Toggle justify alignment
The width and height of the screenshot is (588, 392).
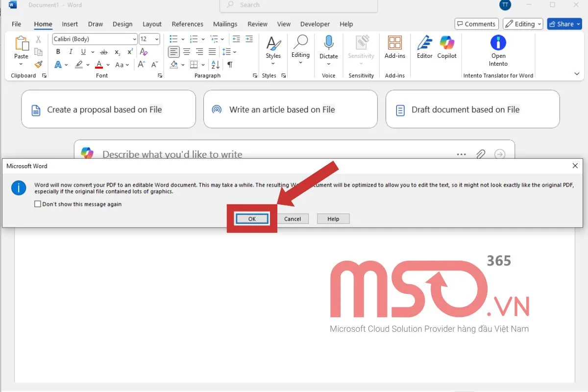212,52
